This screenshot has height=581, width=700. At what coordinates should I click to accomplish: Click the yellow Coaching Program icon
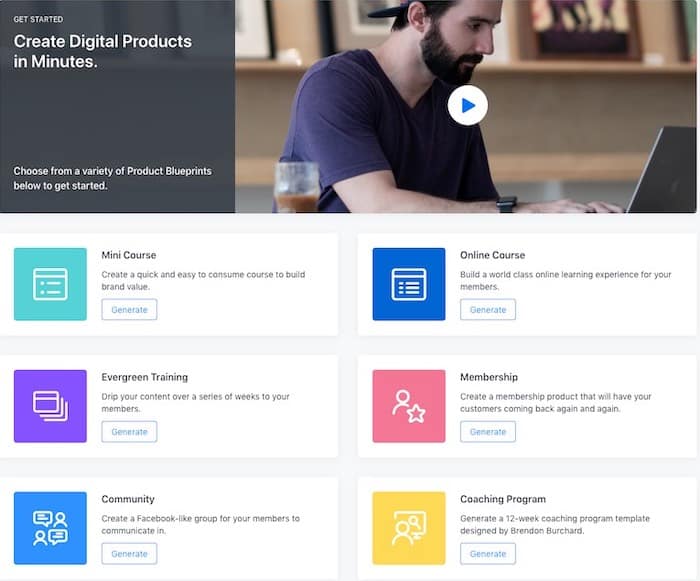(409, 528)
